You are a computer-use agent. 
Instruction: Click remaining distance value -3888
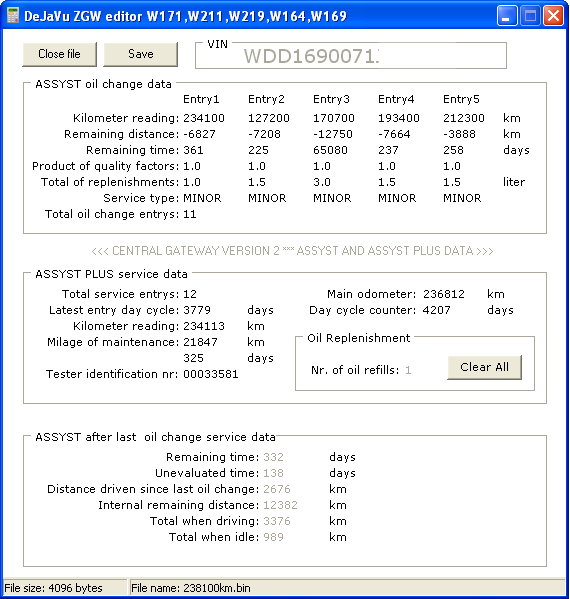point(459,134)
